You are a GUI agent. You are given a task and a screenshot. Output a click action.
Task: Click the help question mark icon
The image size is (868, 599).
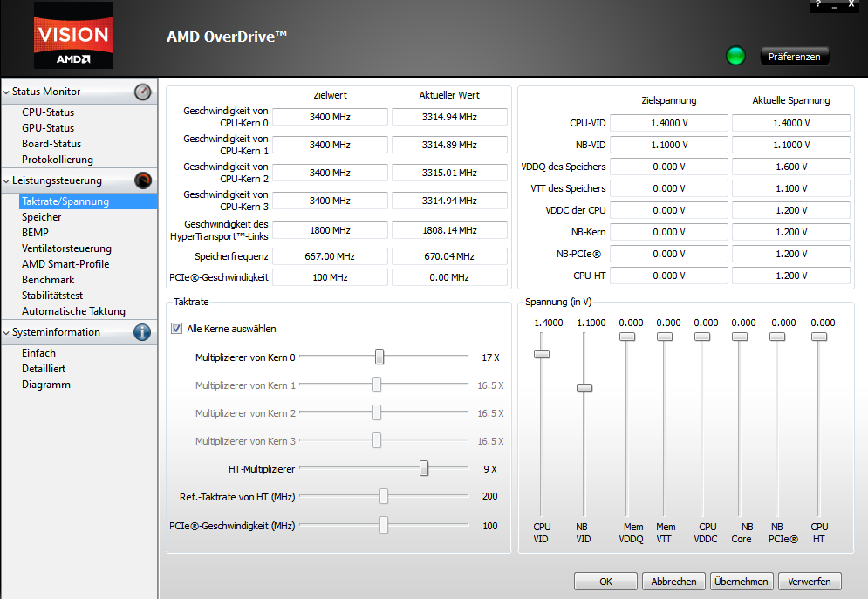[x=818, y=4]
